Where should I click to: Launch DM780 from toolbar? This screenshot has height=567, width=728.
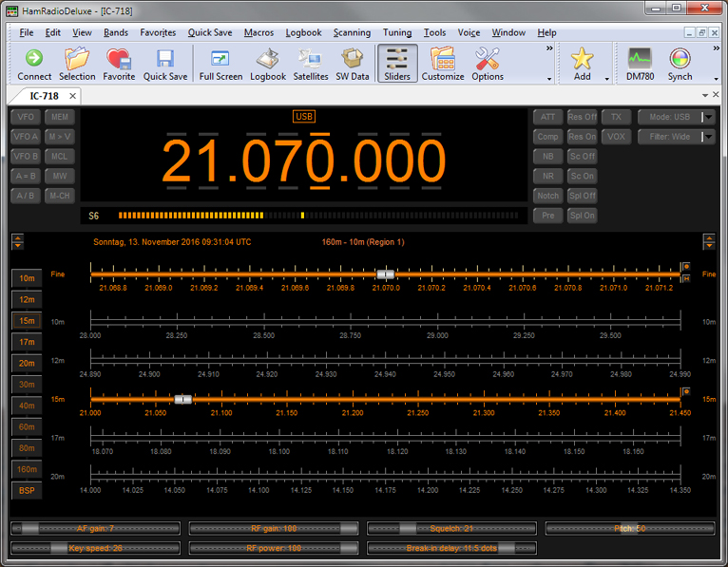(x=640, y=64)
